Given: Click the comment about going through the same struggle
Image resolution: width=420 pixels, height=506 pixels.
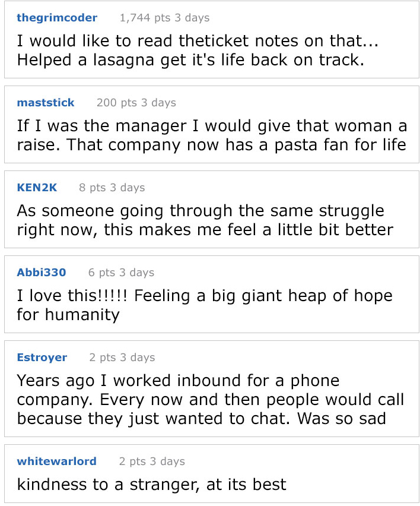Looking at the screenshot, I should [x=205, y=220].
